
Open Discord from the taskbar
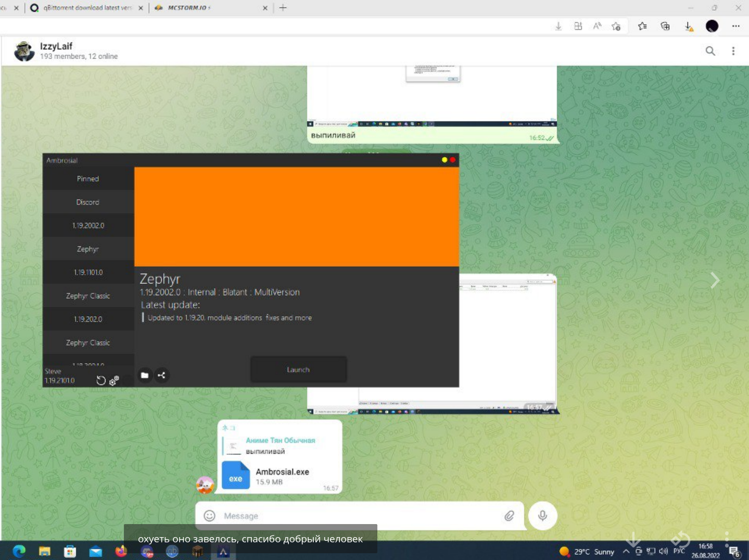point(147,552)
